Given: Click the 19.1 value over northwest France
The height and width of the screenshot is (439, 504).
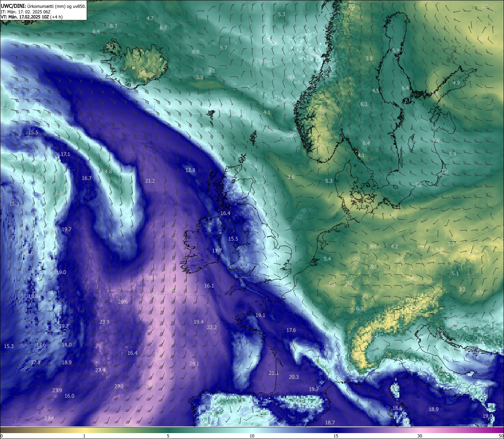Looking at the screenshot, I should point(260,315).
